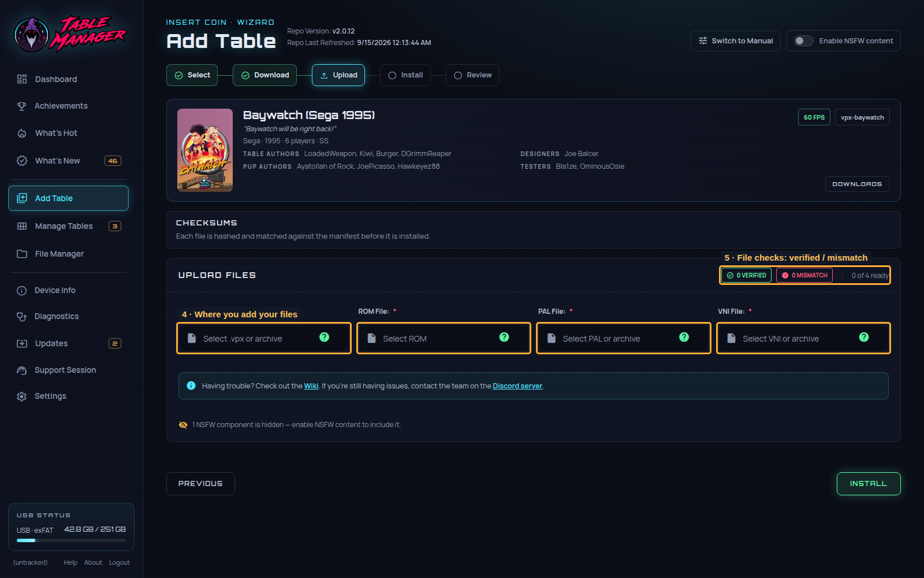This screenshot has height=578, width=924.
Task: Go to the Select wizard step
Action: [x=192, y=75]
